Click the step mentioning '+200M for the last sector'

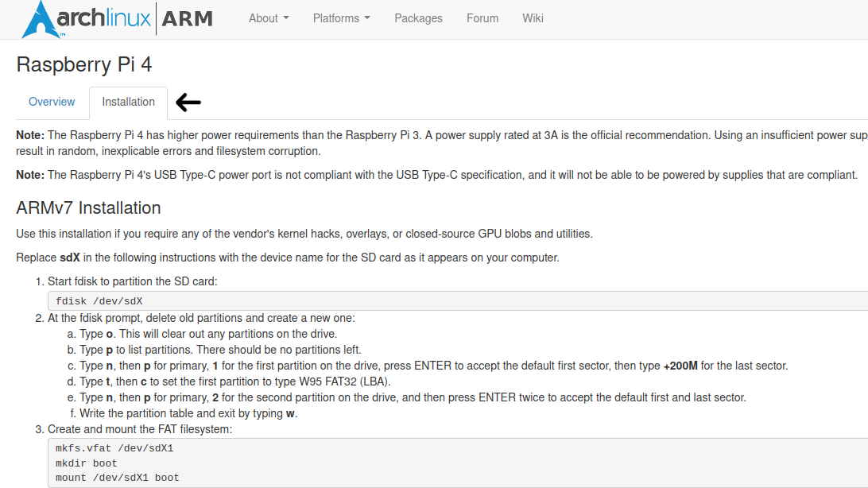[433, 366]
